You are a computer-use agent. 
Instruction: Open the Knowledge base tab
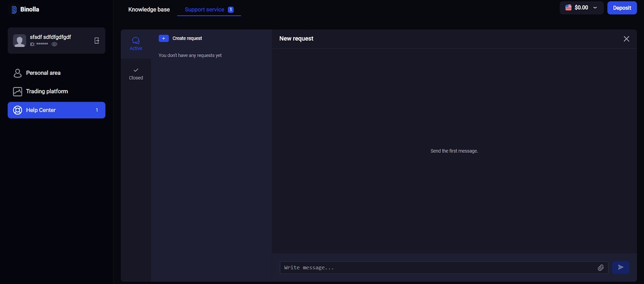[x=149, y=9]
